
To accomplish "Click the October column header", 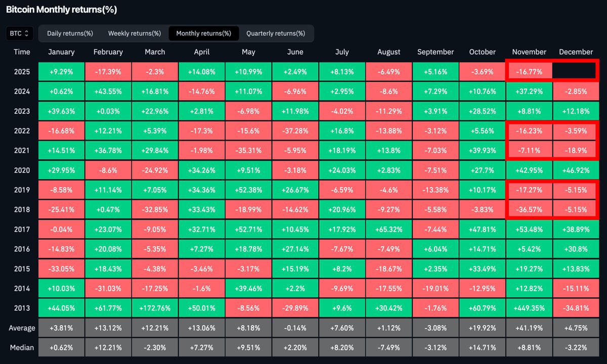I will click(x=483, y=52).
